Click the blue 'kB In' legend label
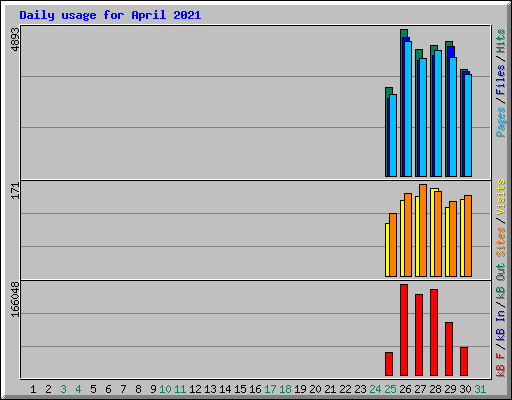Image resolution: width=512 pixels, height=400 pixels. (x=500, y=325)
